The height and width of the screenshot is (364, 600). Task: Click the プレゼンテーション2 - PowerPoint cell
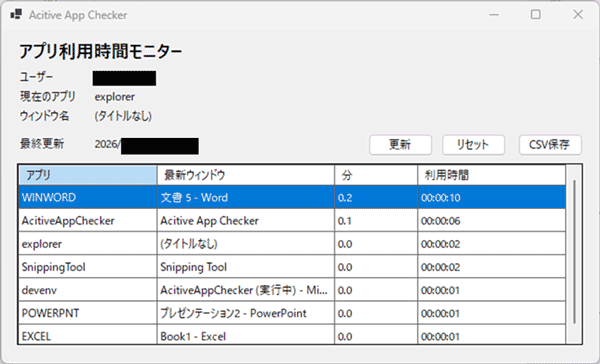coord(246,313)
